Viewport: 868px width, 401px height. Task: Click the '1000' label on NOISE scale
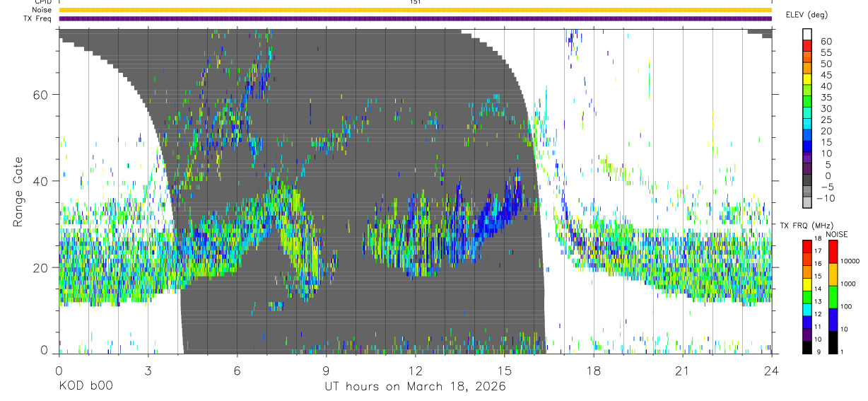848,284
